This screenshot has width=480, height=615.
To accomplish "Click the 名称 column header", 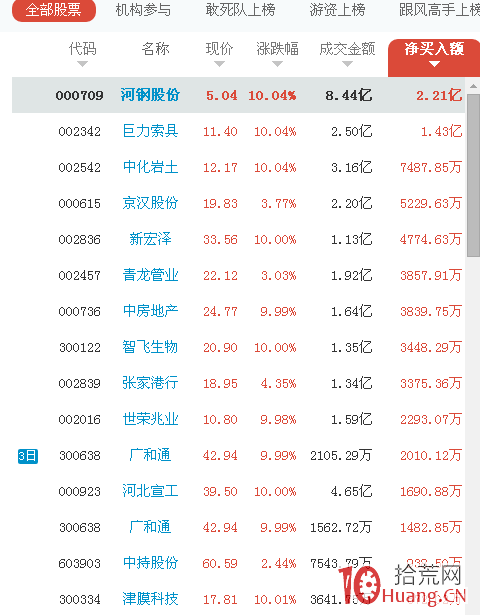I will (155, 49).
